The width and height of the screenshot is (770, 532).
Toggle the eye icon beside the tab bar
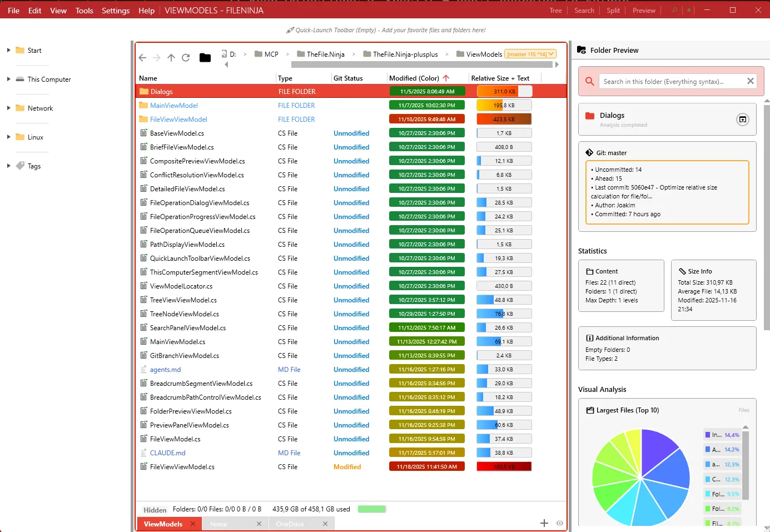[x=560, y=523]
